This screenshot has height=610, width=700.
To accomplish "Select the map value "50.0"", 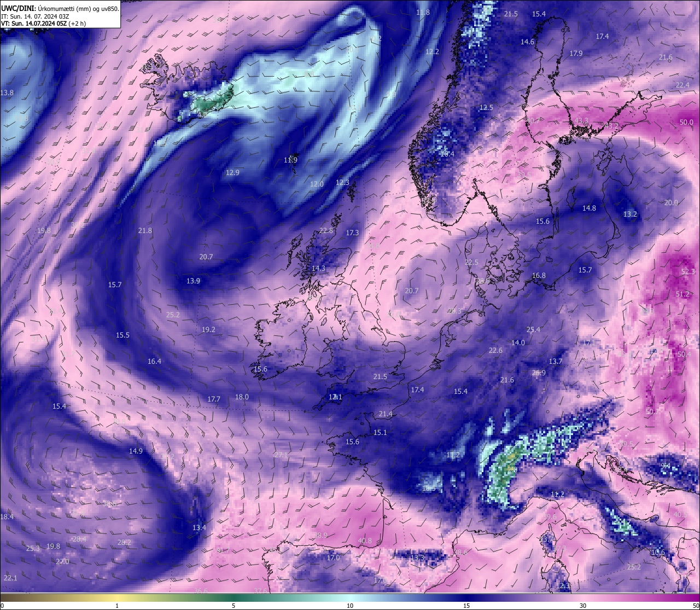I will (686, 123).
